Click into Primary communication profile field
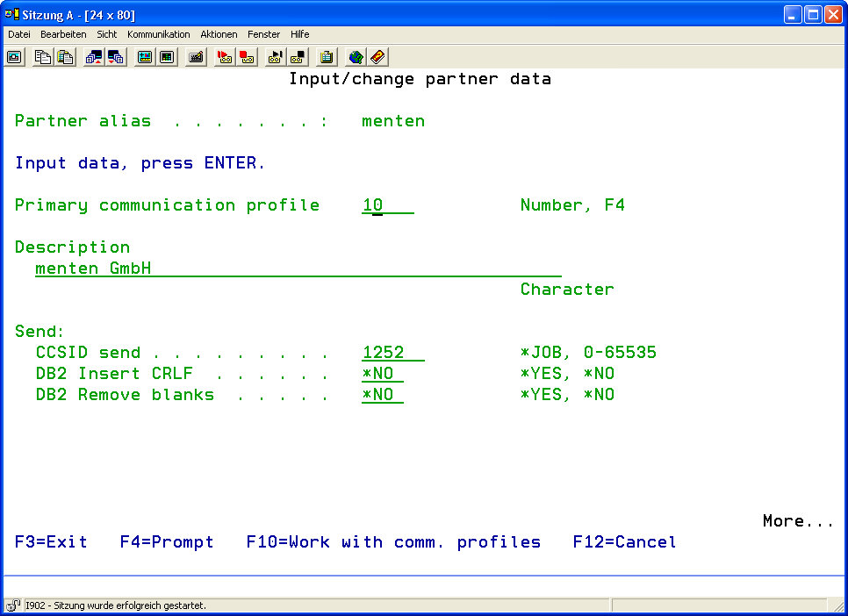 [x=387, y=205]
